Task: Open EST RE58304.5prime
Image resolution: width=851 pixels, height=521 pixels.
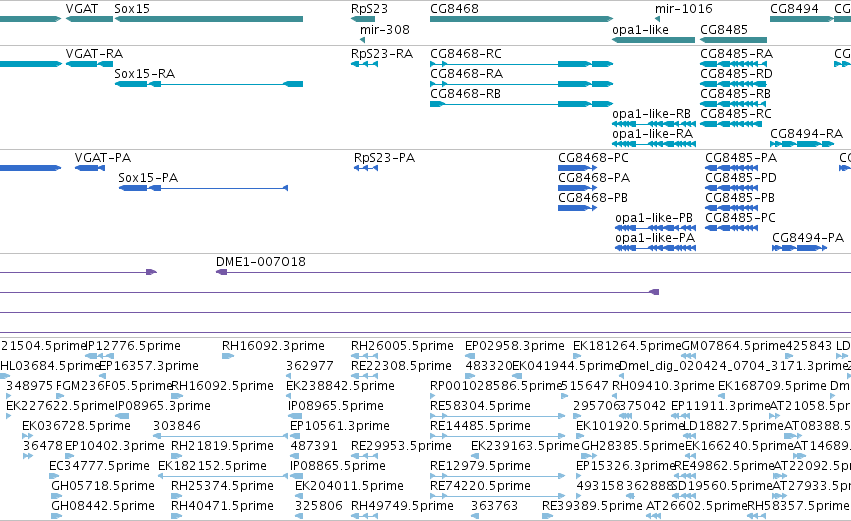Action: click(480, 406)
